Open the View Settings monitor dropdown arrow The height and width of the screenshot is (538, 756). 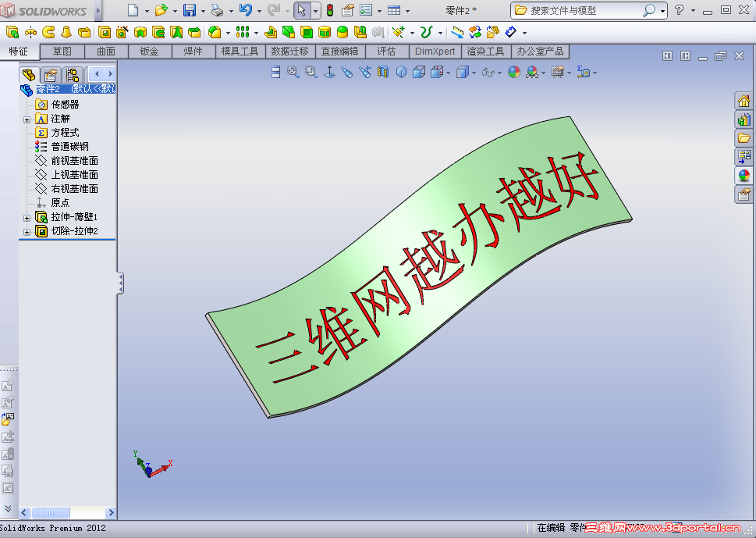(x=570, y=73)
